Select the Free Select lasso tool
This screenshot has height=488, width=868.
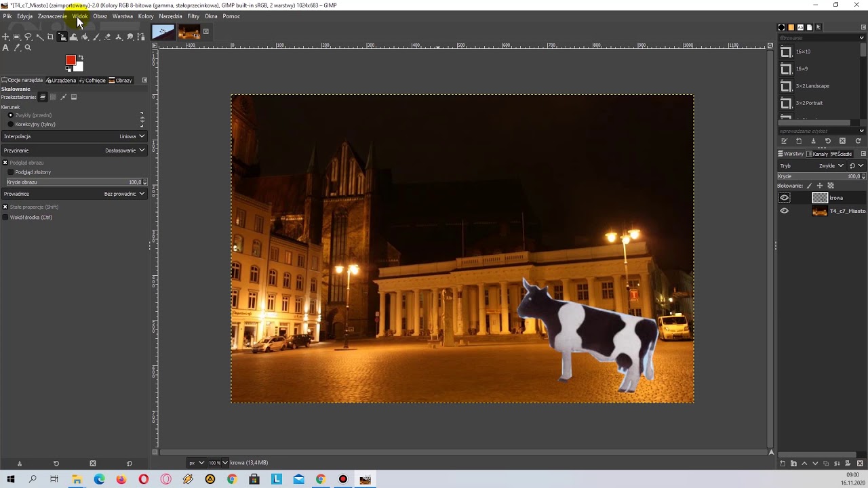click(28, 37)
